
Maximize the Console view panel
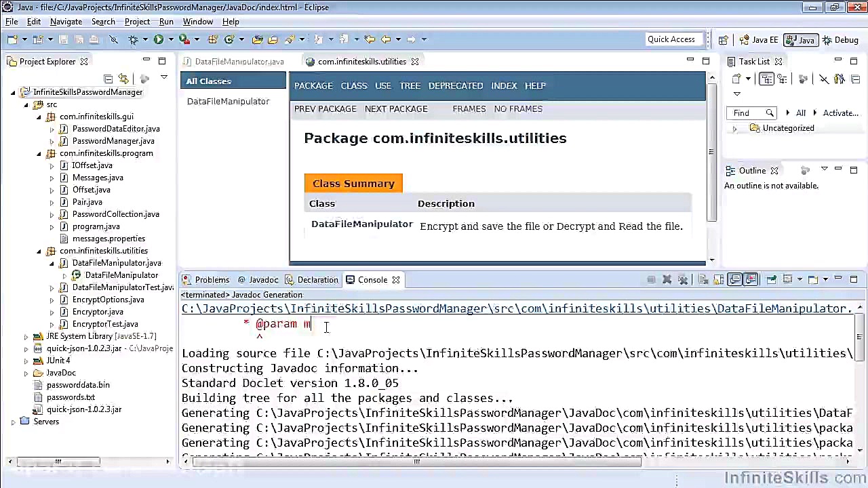[x=854, y=279]
